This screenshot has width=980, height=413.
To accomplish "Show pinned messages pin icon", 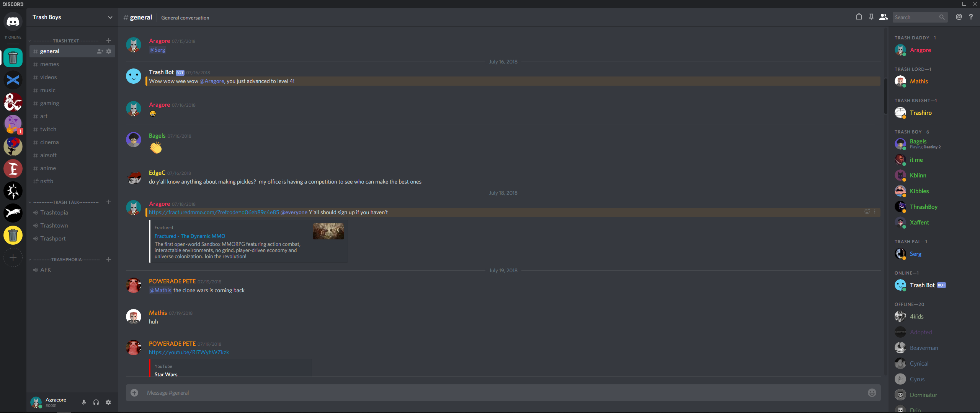I will click(871, 17).
